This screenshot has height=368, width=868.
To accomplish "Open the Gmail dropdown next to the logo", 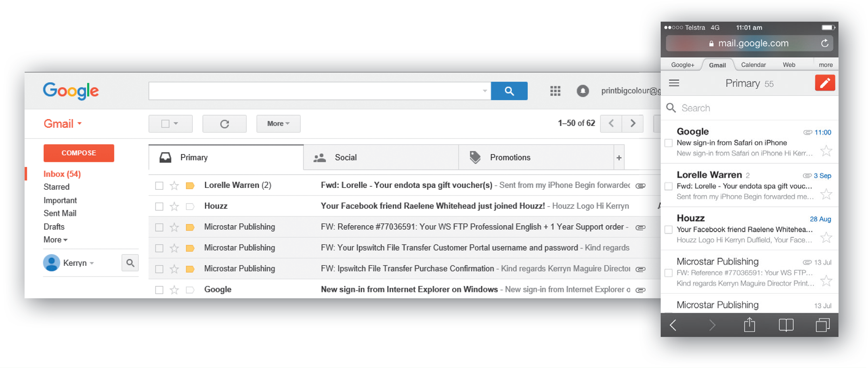I will tap(63, 124).
